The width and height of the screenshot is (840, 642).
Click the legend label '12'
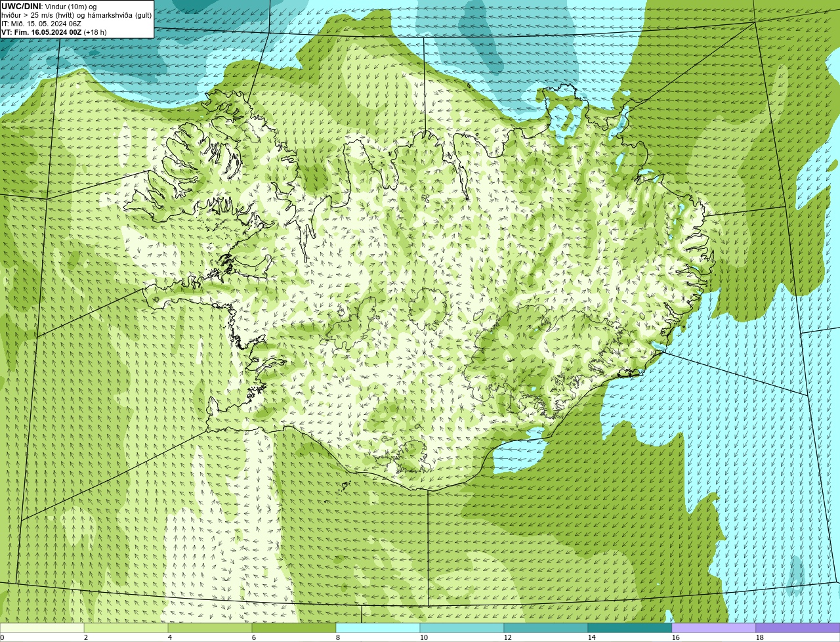tap(508, 637)
